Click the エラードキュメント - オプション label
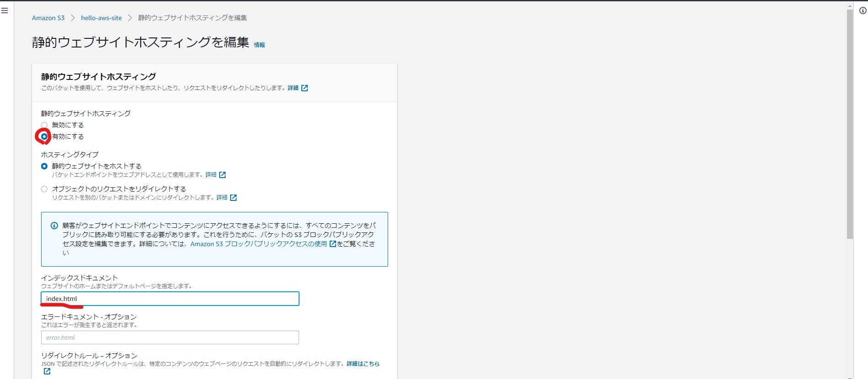Image resolution: width=868 pixels, height=379 pixels. (89, 317)
